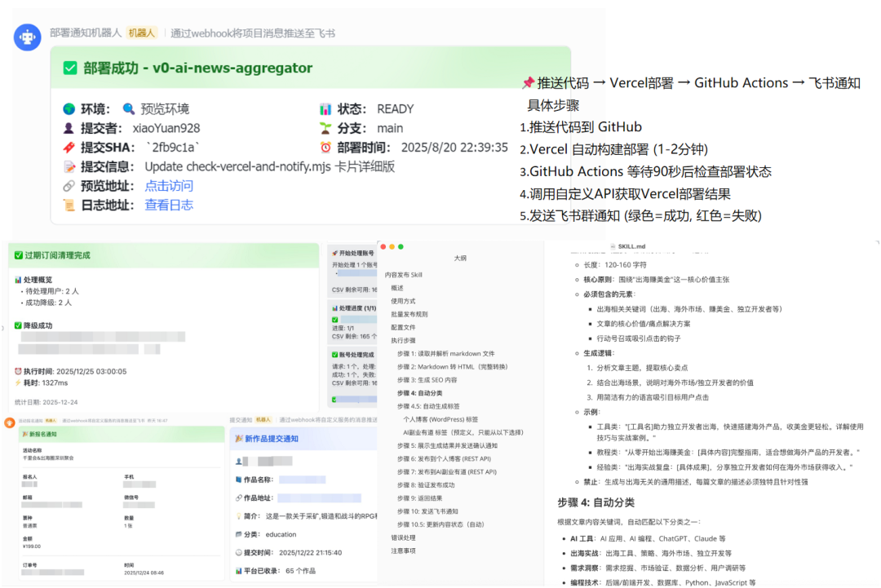
Task: Click the globe icon next to 环境 field
Action: click(69, 108)
